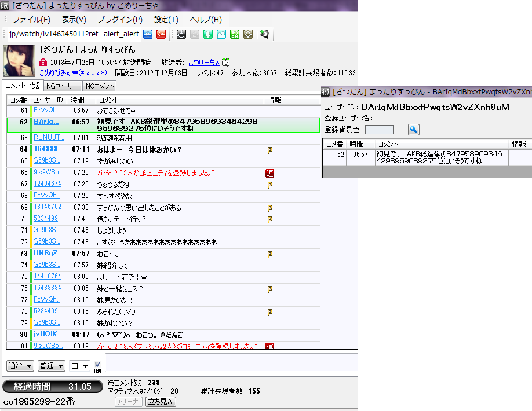Switch to the コメント一覧 tab
The image size is (532, 411).
click(23, 86)
